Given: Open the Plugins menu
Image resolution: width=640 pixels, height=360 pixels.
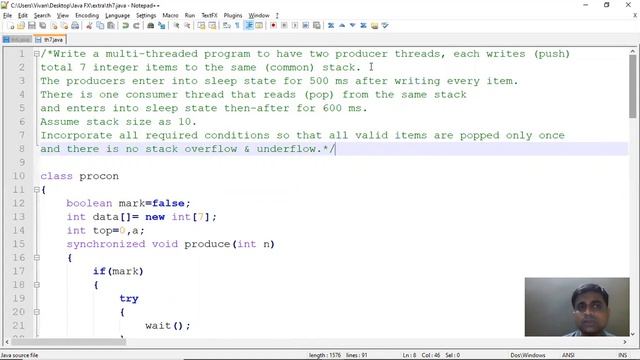Looking at the screenshot, I should (x=233, y=16).
